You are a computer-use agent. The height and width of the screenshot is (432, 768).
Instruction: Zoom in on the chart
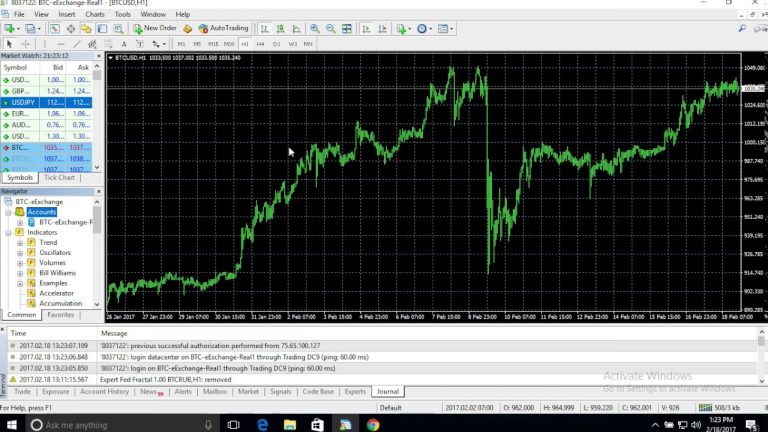point(314,29)
